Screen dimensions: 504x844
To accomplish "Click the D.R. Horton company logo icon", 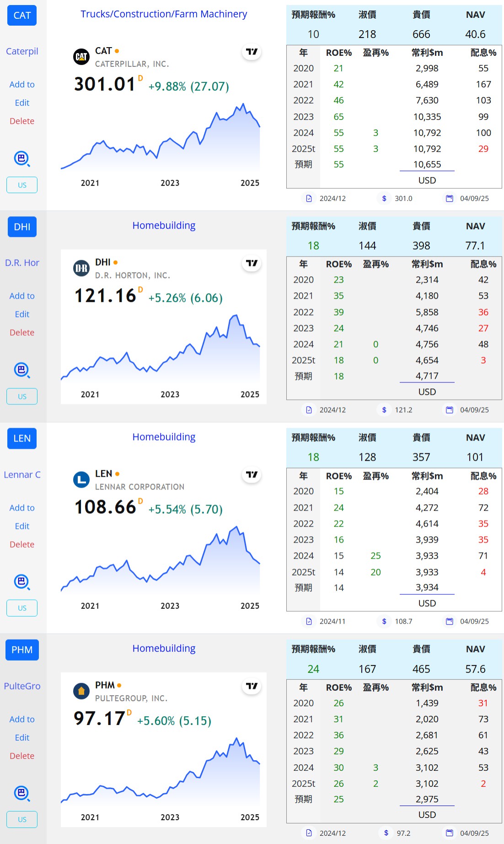I will pos(81,268).
